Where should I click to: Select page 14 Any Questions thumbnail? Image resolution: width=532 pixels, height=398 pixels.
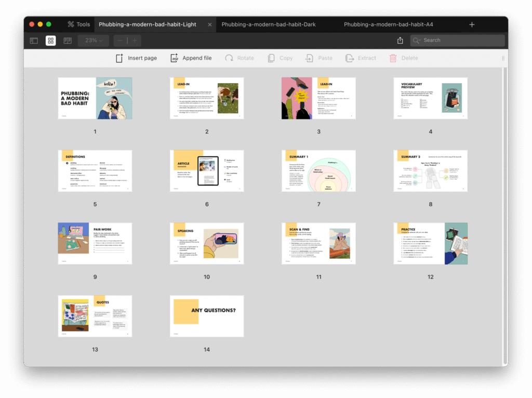point(207,316)
